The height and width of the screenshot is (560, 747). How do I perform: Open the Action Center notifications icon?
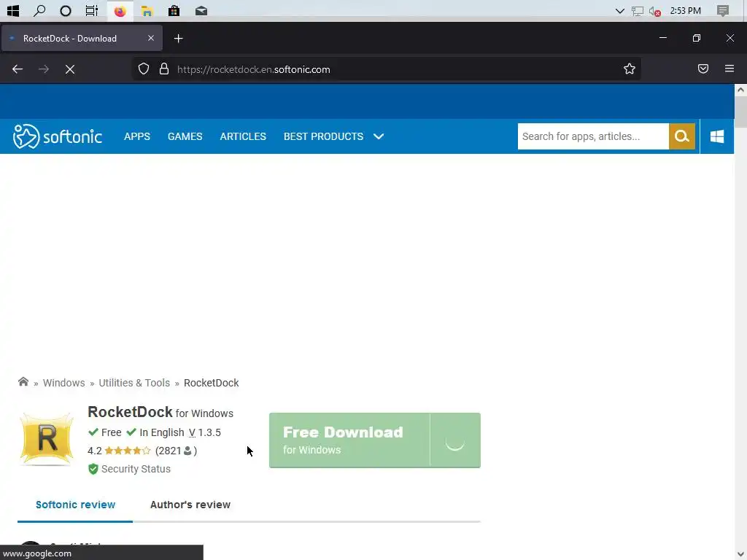(x=723, y=10)
